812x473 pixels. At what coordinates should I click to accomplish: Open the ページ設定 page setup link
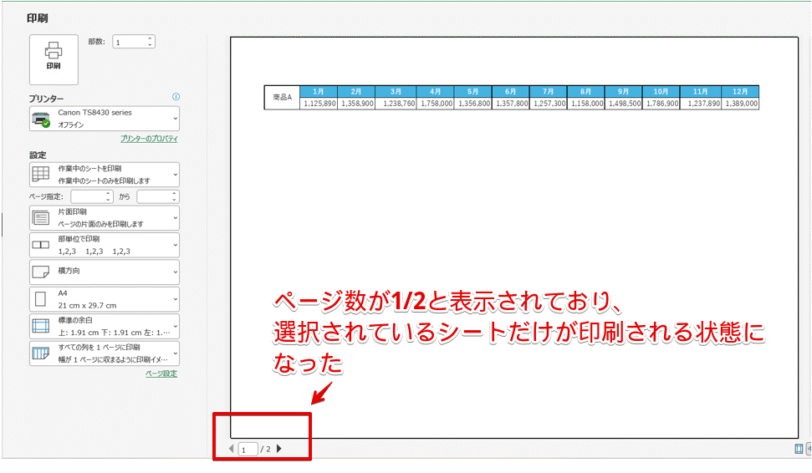tap(161, 374)
